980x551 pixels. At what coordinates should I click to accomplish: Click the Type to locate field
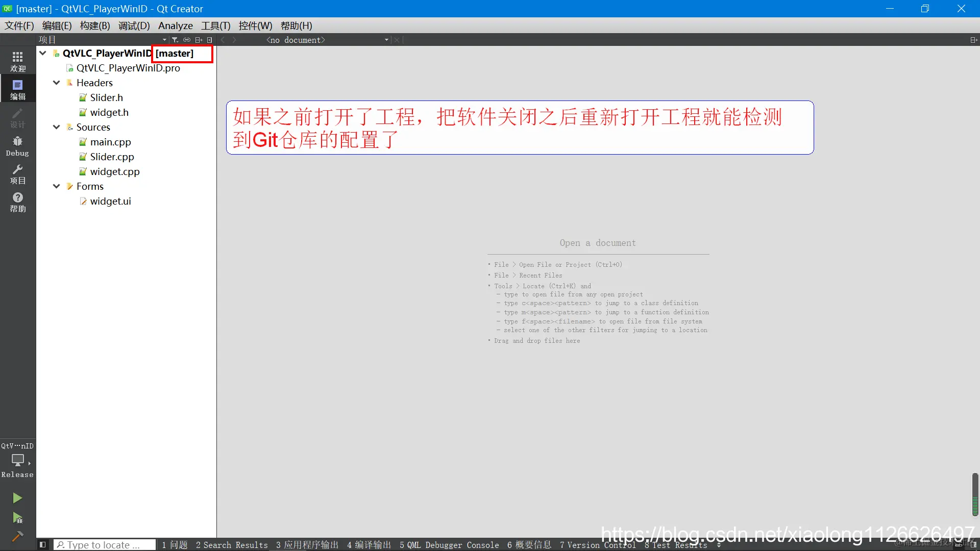click(x=105, y=545)
